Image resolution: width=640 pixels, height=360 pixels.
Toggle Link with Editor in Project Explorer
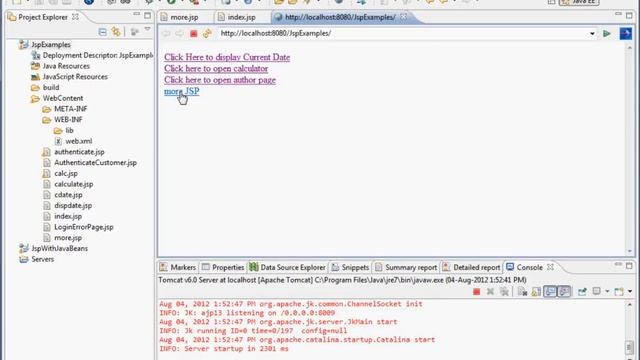pyautogui.click(x=116, y=31)
